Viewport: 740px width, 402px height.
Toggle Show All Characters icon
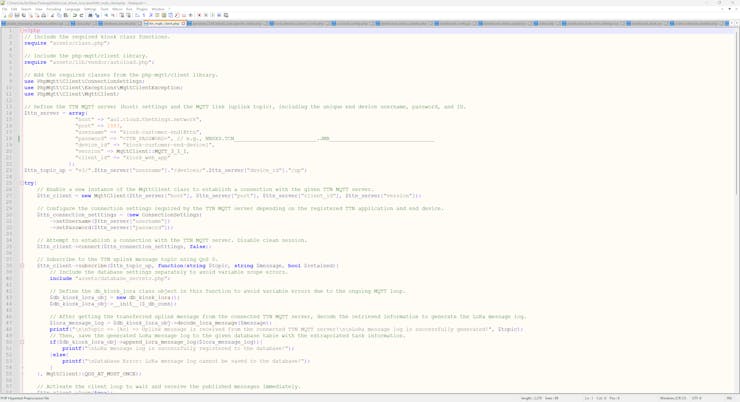(143, 15)
